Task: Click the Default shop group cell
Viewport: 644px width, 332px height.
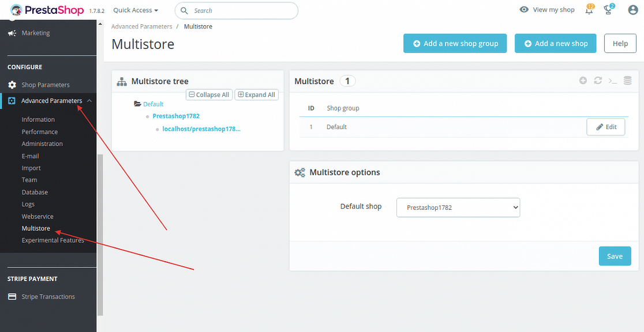Action: point(337,127)
